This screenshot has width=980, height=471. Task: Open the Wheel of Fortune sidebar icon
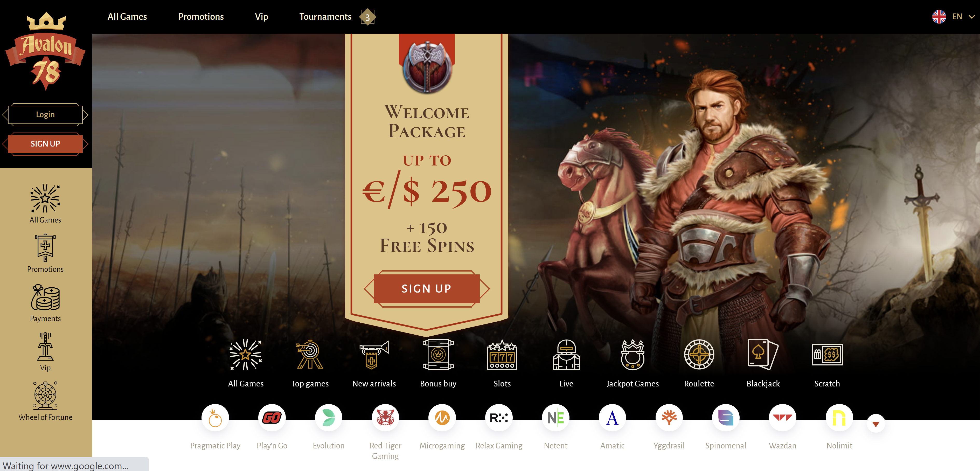[45, 396]
